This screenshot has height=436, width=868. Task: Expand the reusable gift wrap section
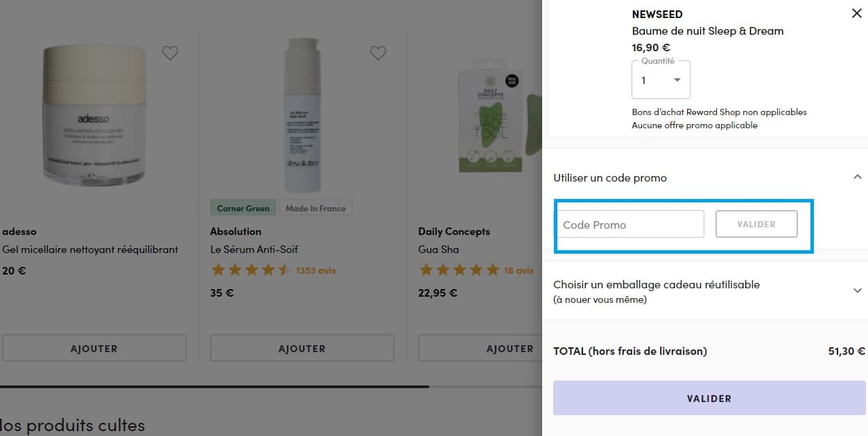pos(857,291)
